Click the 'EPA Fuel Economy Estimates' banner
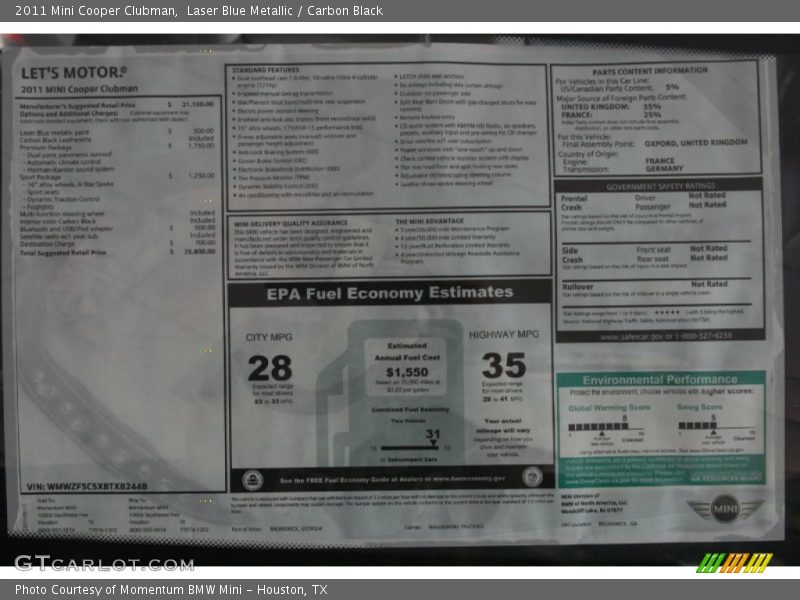Image resolution: width=800 pixels, height=600 pixels. (x=390, y=293)
